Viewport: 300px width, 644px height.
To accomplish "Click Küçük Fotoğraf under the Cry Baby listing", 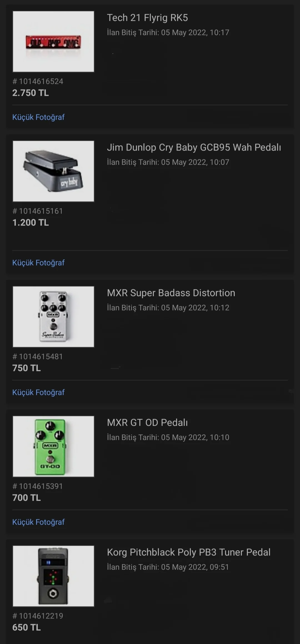I will pyautogui.click(x=38, y=263).
